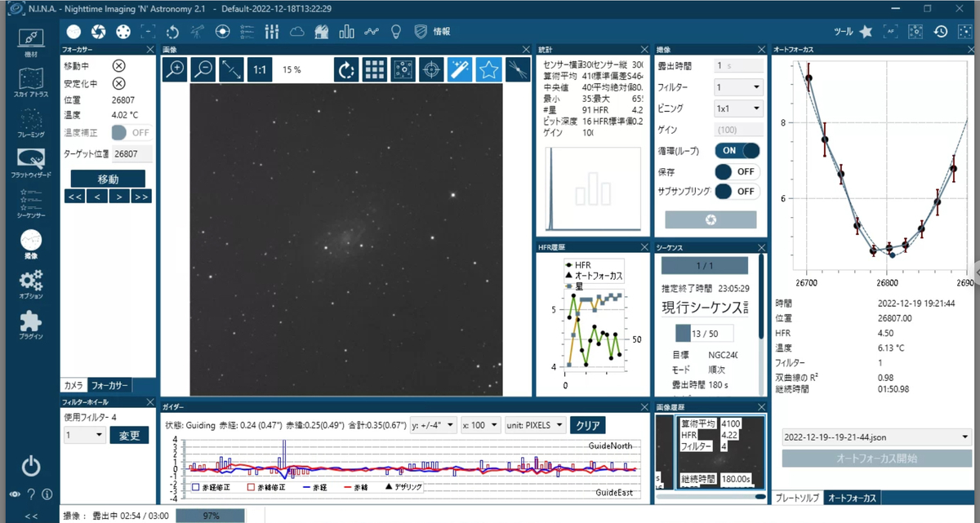This screenshot has height=523, width=980.
Task: Toggle crosshair overlay in image panel
Action: tap(431, 69)
